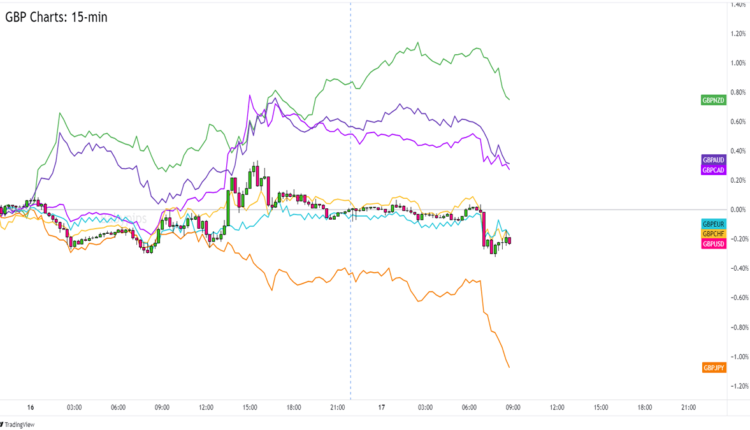Click the -0.60% price axis label
The height and width of the screenshot is (430, 750).
(736, 298)
